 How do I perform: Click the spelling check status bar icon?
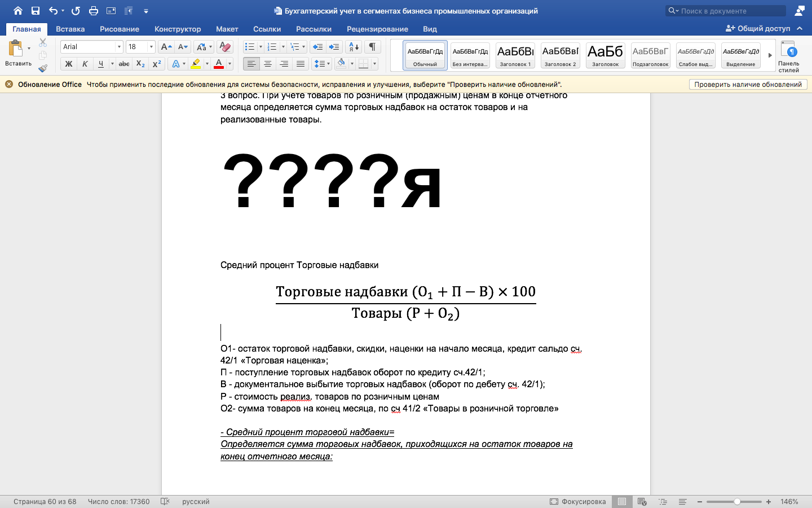tap(165, 501)
